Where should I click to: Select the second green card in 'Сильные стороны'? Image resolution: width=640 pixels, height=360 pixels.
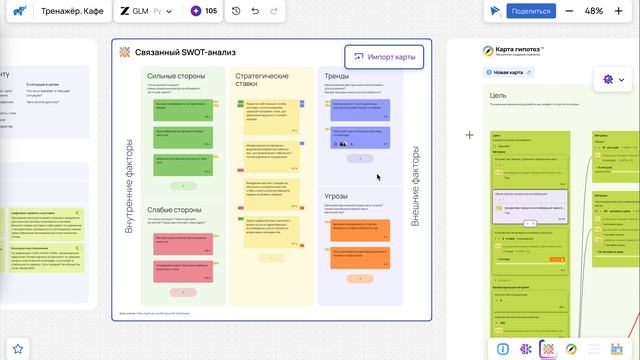tap(183, 137)
